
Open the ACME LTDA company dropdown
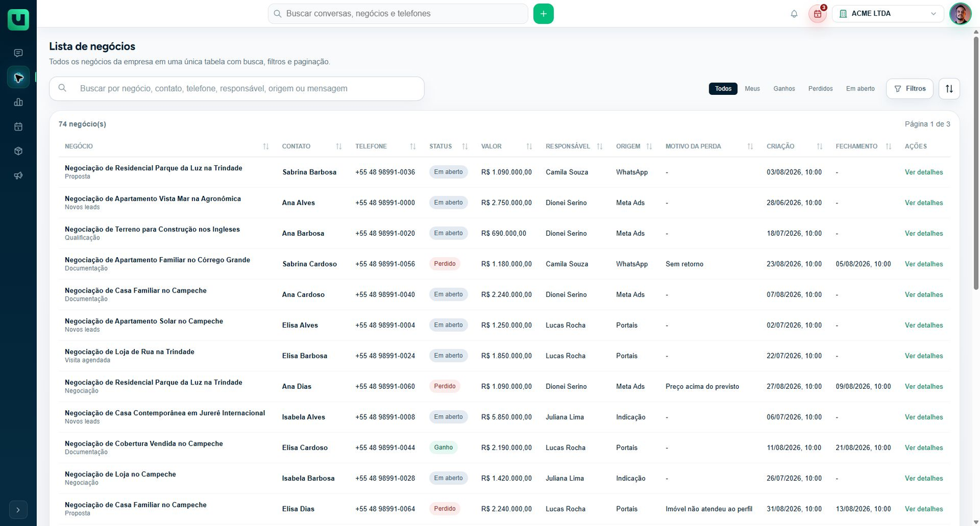(888, 13)
